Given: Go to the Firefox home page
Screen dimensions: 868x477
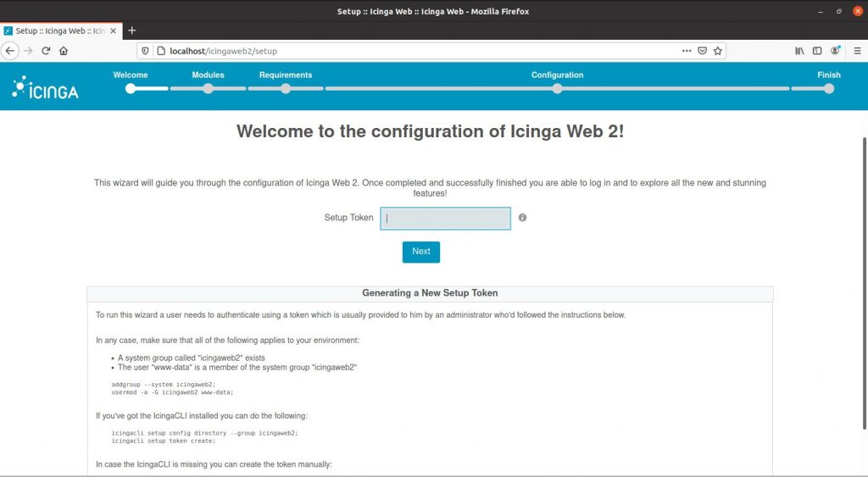Looking at the screenshot, I should click(x=64, y=51).
